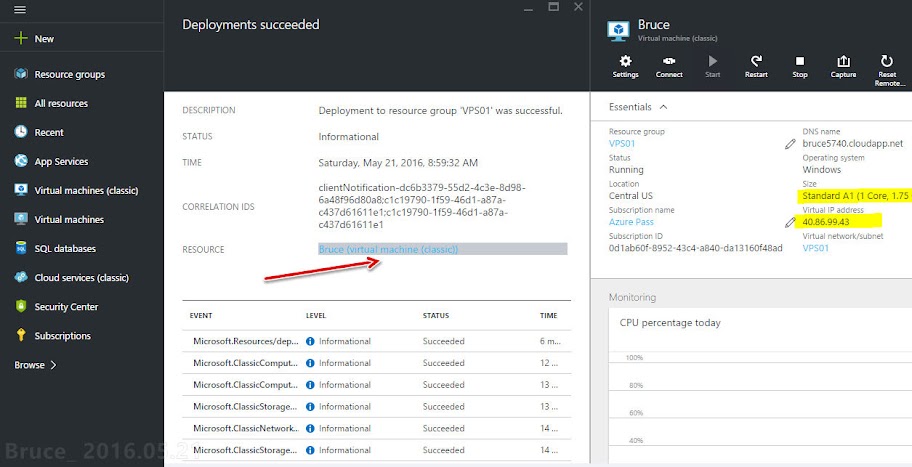
Task: Open the Azure Pass subscription link
Action: (x=631, y=222)
